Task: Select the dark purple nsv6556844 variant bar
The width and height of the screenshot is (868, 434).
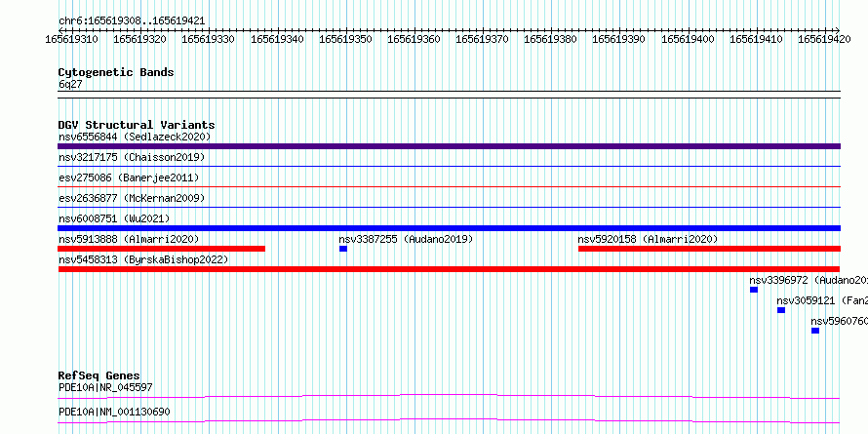Action: pyautogui.click(x=449, y=146)
